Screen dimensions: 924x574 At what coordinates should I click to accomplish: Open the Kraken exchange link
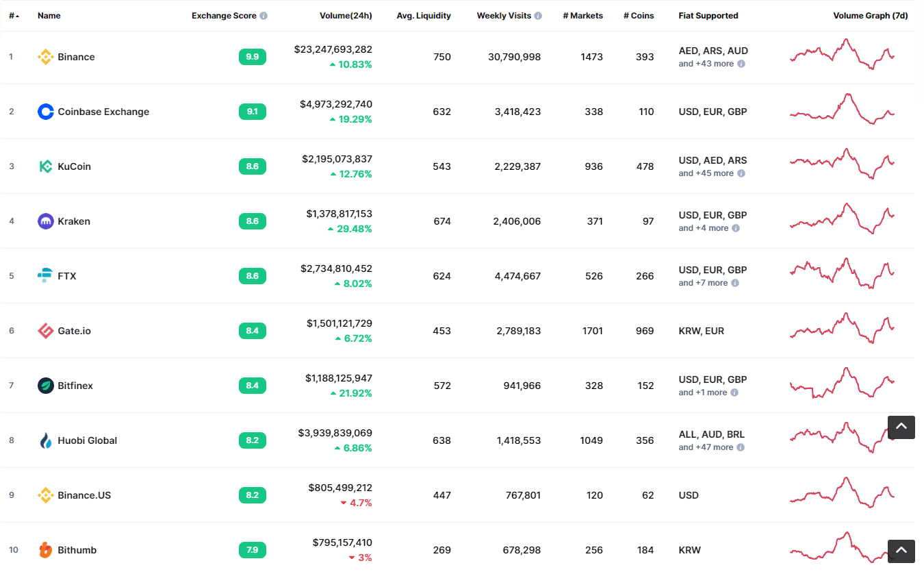74,221
